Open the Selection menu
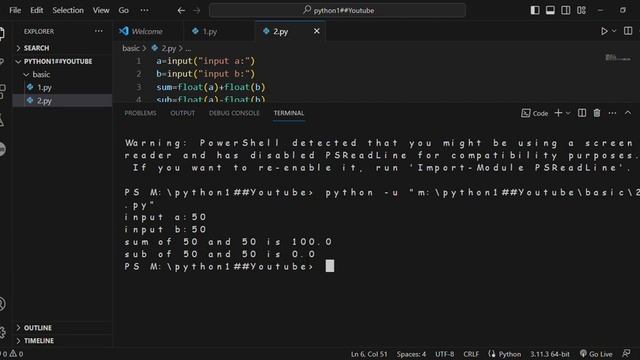640x360 pixels. pyautogui.click(x=68, y=10)
